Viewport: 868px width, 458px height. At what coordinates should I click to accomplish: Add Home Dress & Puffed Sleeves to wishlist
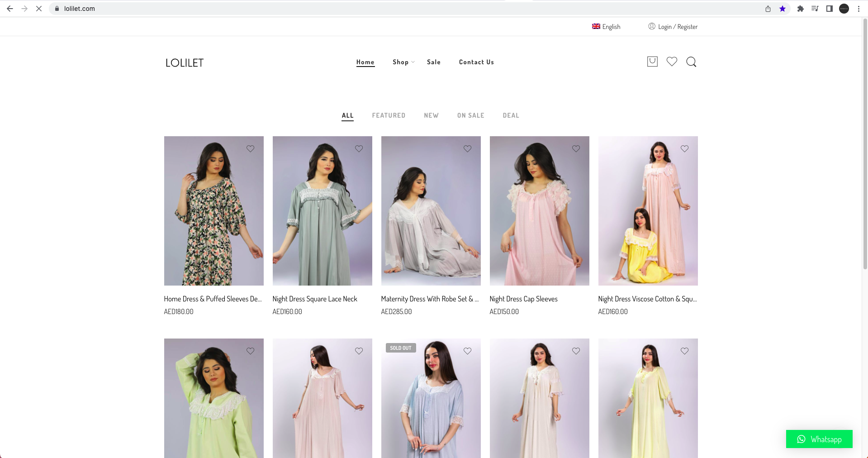(251, 148)
